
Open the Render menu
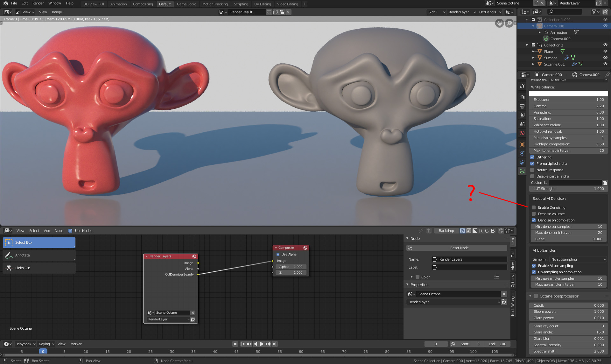38,3
